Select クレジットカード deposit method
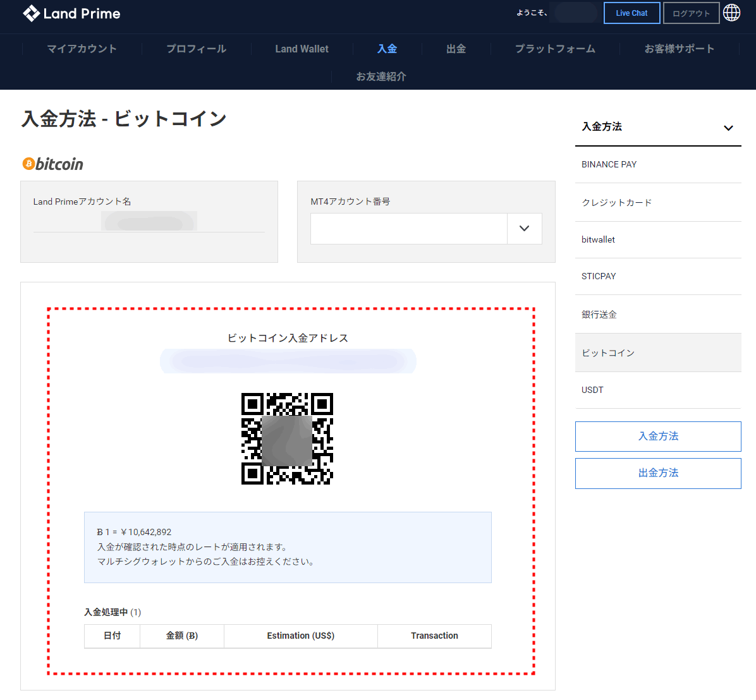 click(x=657, y=202)
